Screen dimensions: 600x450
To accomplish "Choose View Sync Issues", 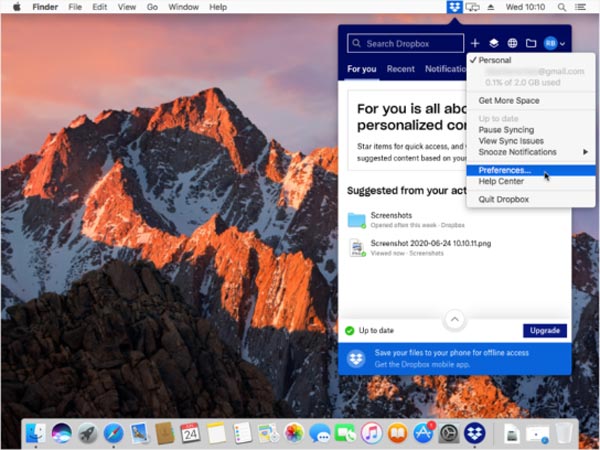I will [531, 141].
